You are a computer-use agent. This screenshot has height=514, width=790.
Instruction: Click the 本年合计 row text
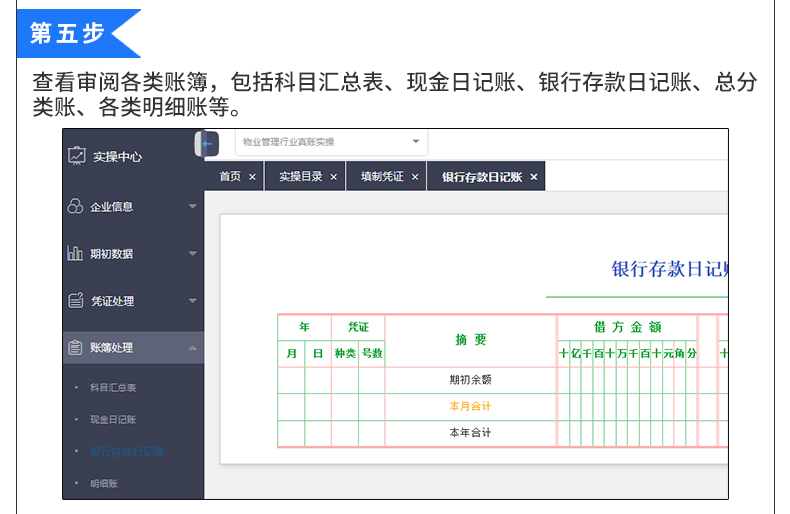click(471, 432)
